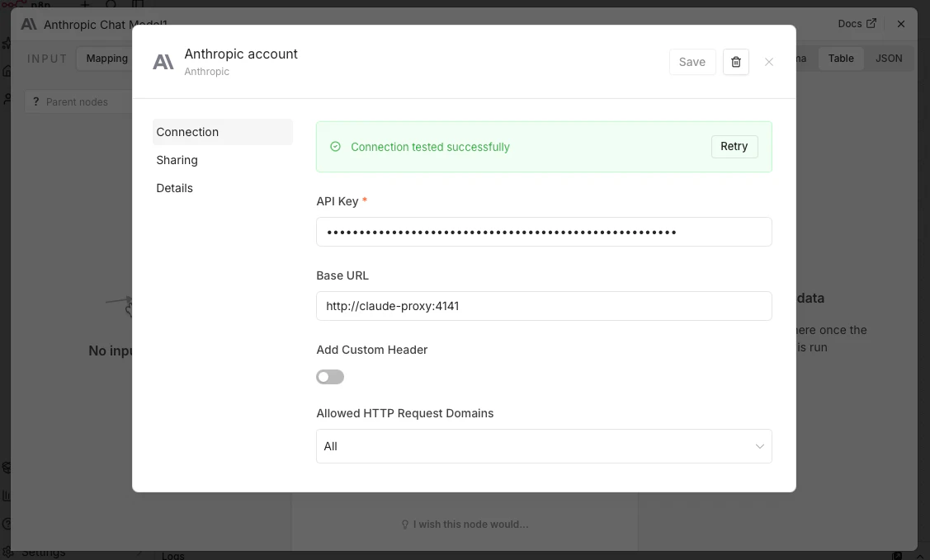Click the Anthropic logo in dialog header
Viewport: 930px width, 560px height.
[x=163, y=62]
